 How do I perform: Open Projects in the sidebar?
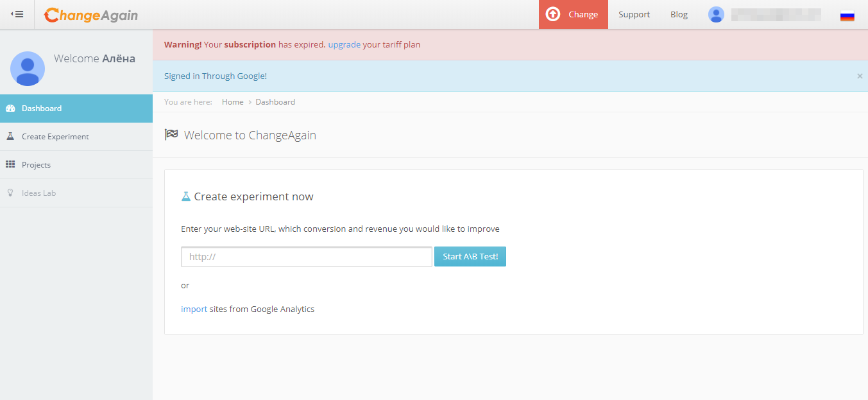(x=76, y=165)
